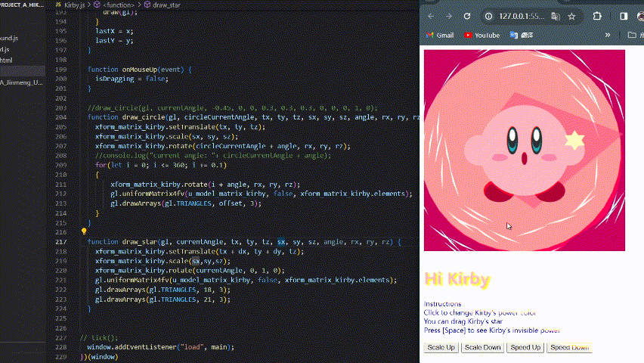This screenshot has height=363, width=644.
Task: Click the '// tick();' comment line
Action: [x=99, y=338]
